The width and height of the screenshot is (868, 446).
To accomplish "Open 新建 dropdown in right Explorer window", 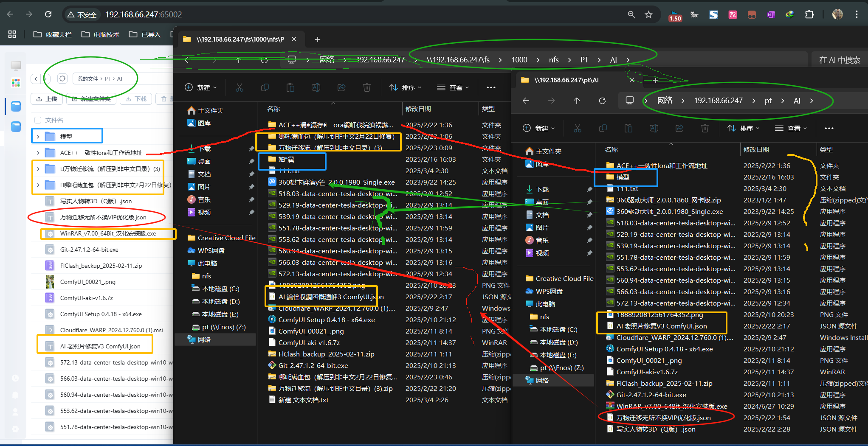I will click(x=539, y=128).
